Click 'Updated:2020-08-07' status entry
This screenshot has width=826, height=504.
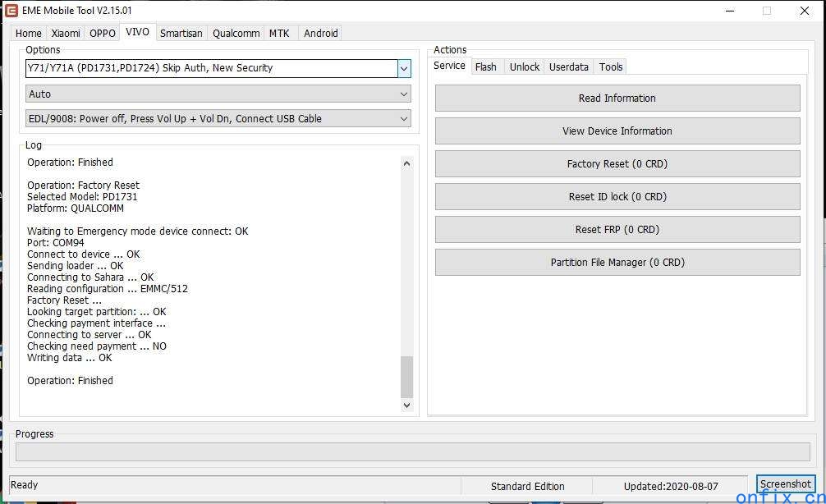click(671, 487)
